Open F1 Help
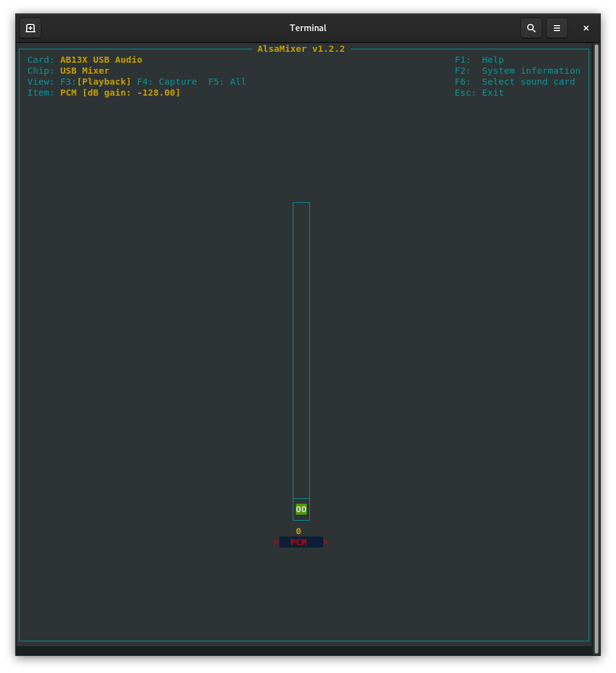Image resolution: width=616 pixels, height=673 pixels. (x=478, y=59)
